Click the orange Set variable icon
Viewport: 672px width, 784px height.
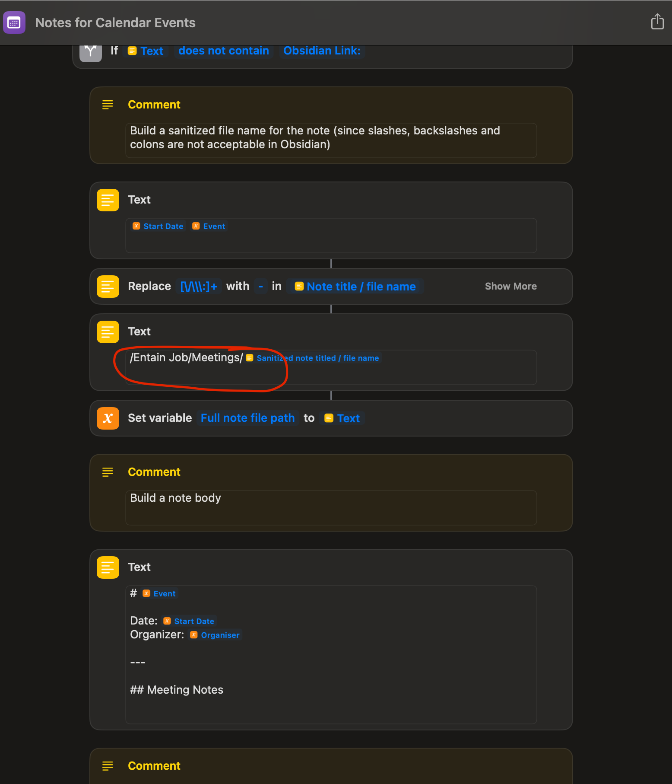coord(108,418)
